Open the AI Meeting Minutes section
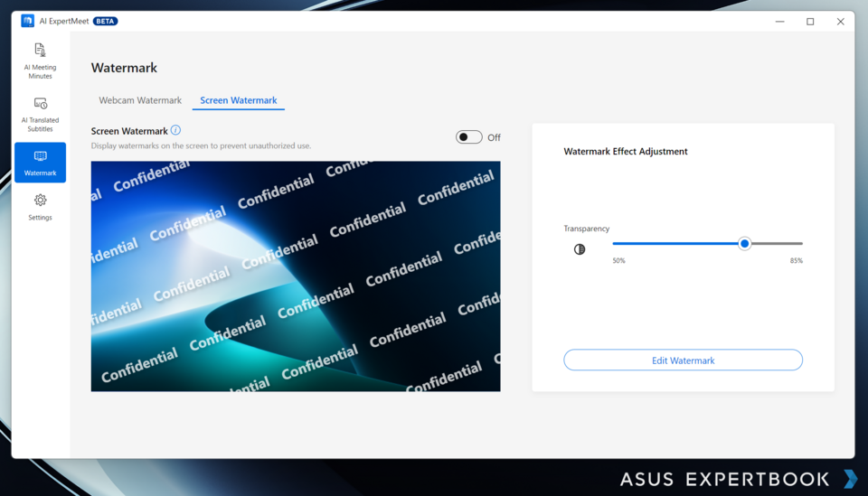 40,60
